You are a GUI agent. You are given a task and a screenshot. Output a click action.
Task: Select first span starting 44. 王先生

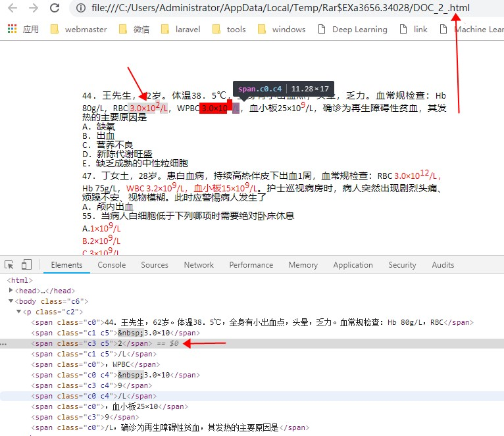tap(252, 322)
